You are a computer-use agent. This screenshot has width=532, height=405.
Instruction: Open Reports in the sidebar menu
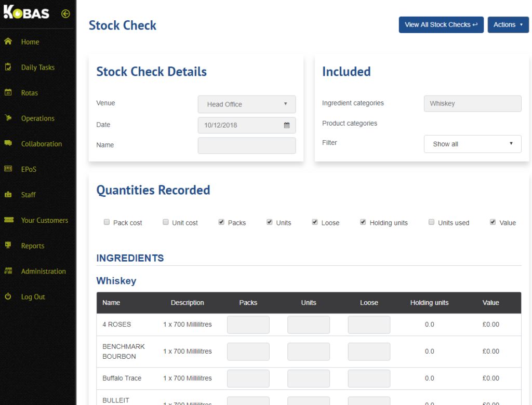(33, 246)
